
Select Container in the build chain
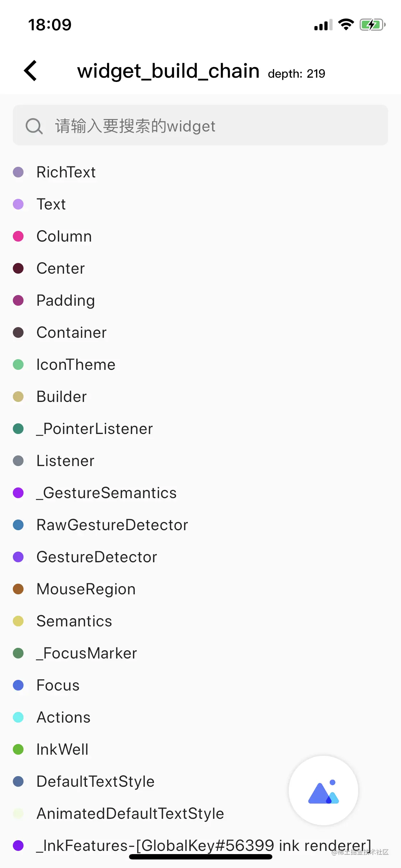[x=72, y=332]
